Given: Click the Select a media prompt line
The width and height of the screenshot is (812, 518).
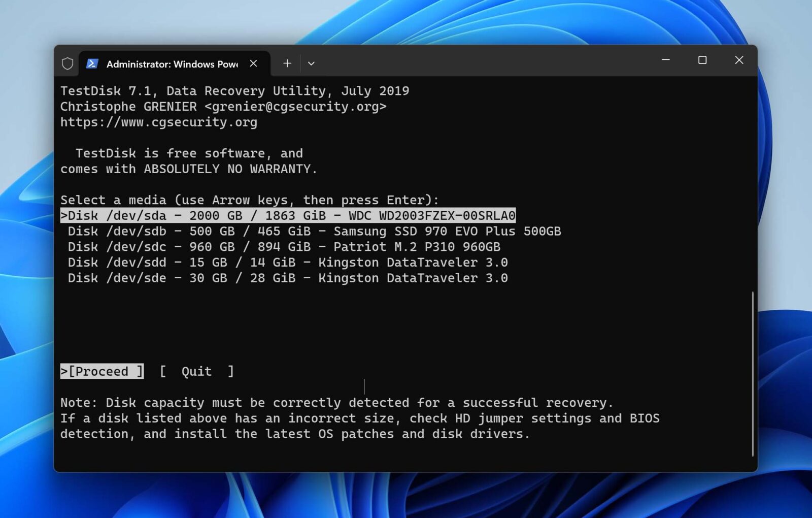Looking at the screenshot, I should pyautogui.click(x=250, y=200).
